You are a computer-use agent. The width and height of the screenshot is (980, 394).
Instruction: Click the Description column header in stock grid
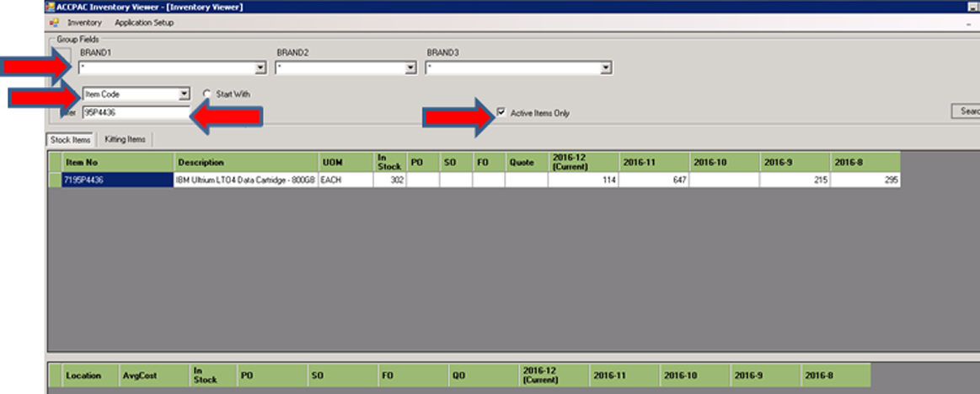click(x=246, y=162)
